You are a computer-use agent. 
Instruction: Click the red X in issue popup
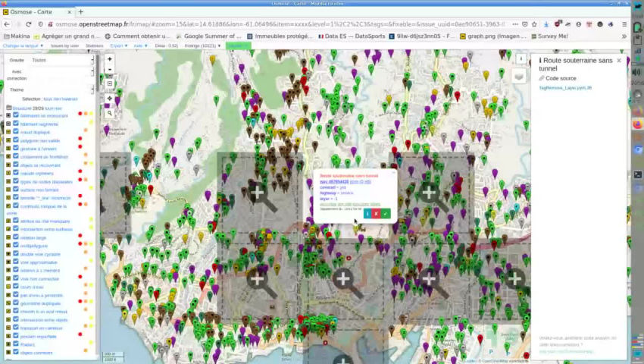coord(376,214)
